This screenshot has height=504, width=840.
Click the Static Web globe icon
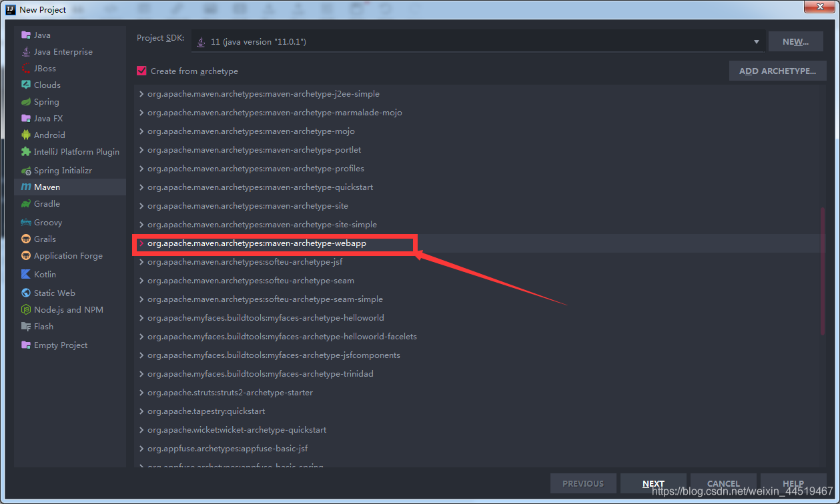coord(26,293)
